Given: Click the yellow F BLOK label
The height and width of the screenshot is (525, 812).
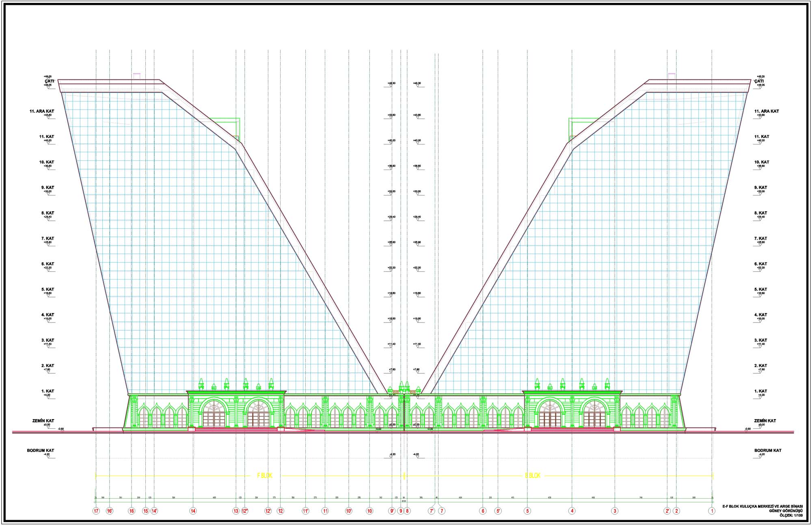Looking at the screenshot, I should 265,476.
